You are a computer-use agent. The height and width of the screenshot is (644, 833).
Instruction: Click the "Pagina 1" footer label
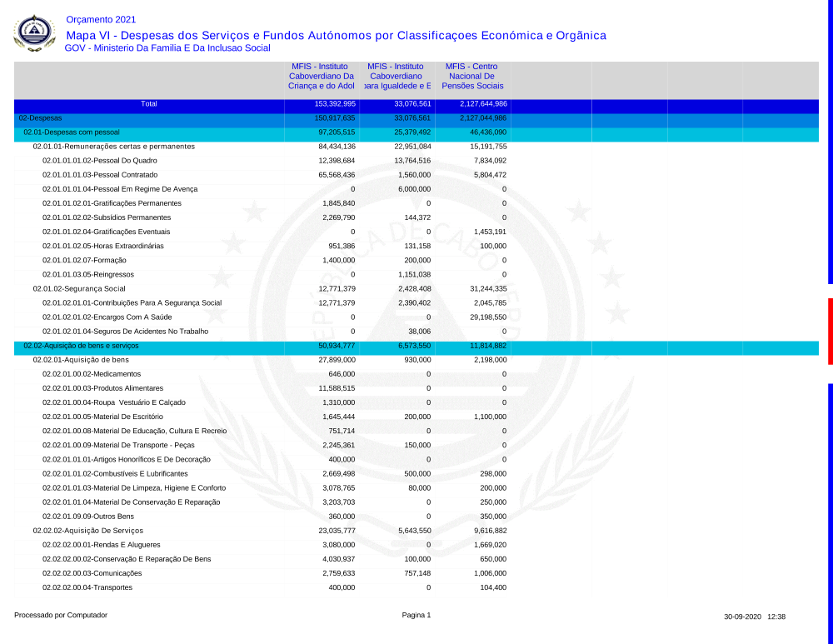pyautogui.click(x=416, y=616)
